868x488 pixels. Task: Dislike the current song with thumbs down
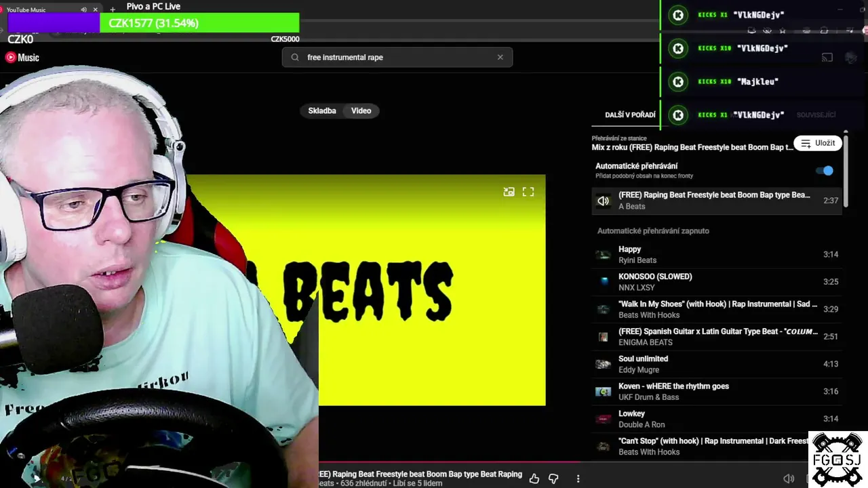pyautogui.click(x=553, y=479)
